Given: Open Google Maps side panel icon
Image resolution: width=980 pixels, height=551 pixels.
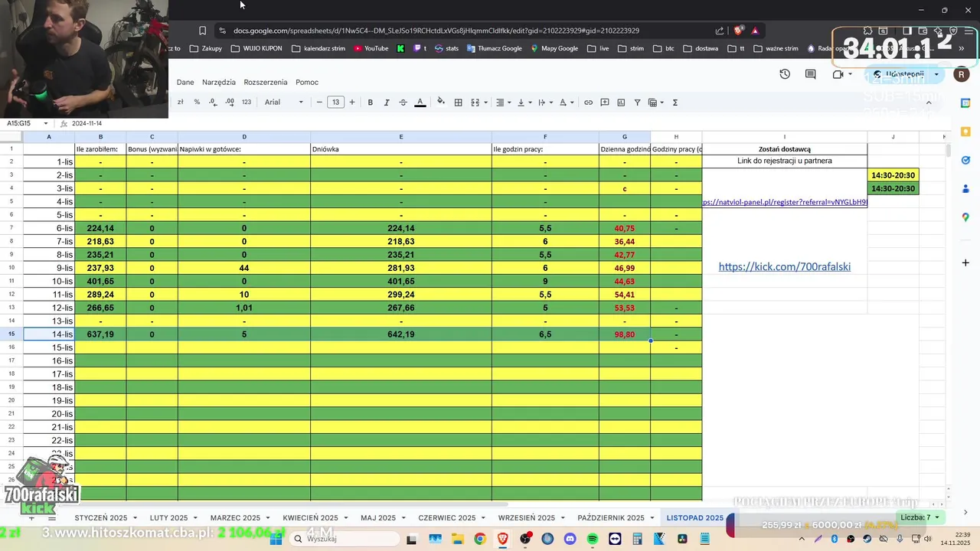Looking at the screenshot, I should [965, 217].
